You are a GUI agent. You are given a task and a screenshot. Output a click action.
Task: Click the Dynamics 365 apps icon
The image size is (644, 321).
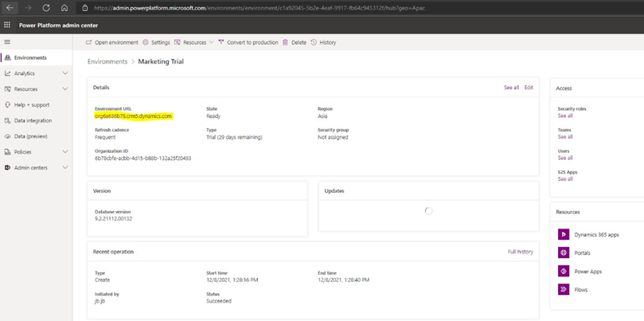(x=564, y=235)
